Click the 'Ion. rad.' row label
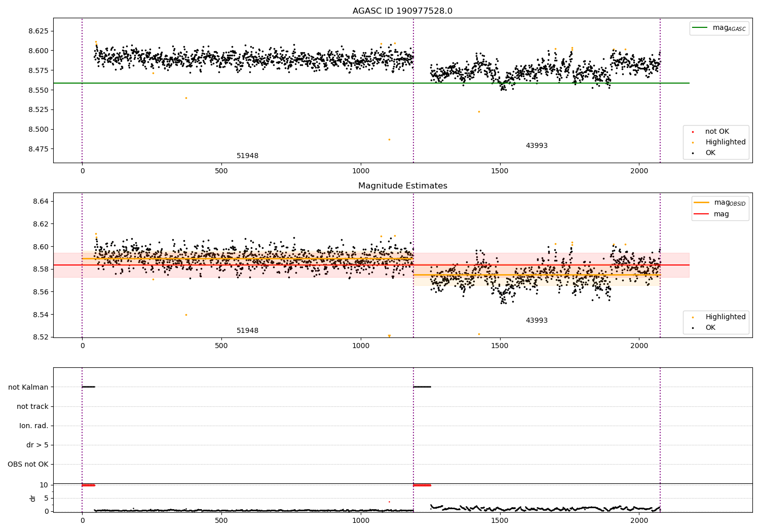This screenshot has height=532, width=760. coord(34,426)
